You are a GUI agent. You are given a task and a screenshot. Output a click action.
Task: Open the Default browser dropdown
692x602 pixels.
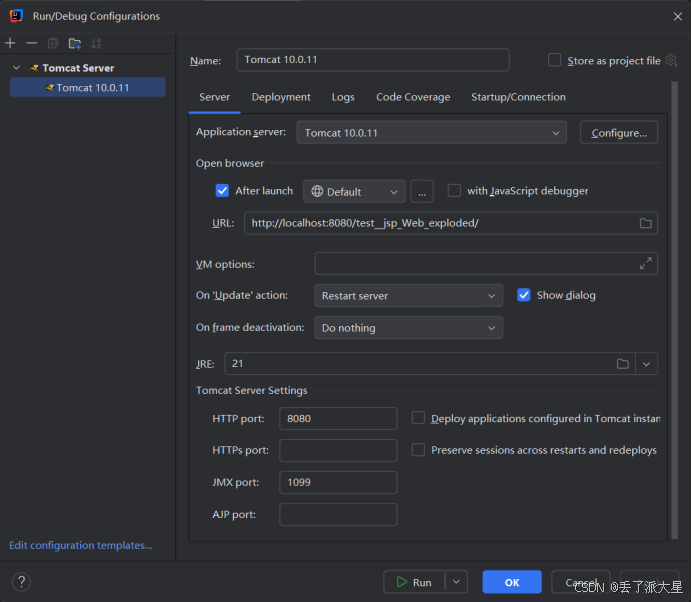354,192
